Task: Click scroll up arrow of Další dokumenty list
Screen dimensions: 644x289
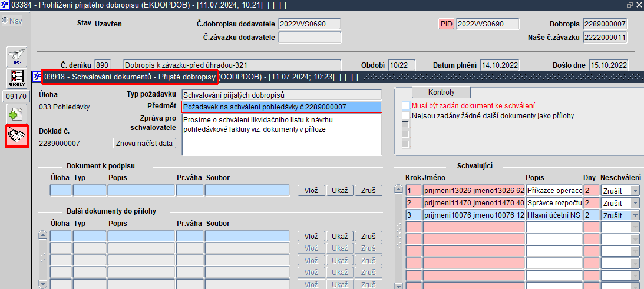Action: tap(42, 235)
